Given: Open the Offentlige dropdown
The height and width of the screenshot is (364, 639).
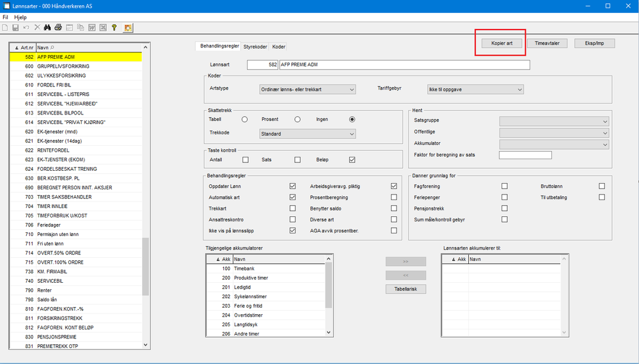Looking at the screenshot, I should coord(554,133).
